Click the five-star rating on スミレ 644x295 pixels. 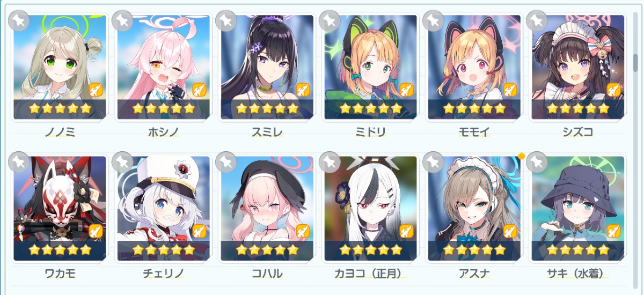(267, 109)
